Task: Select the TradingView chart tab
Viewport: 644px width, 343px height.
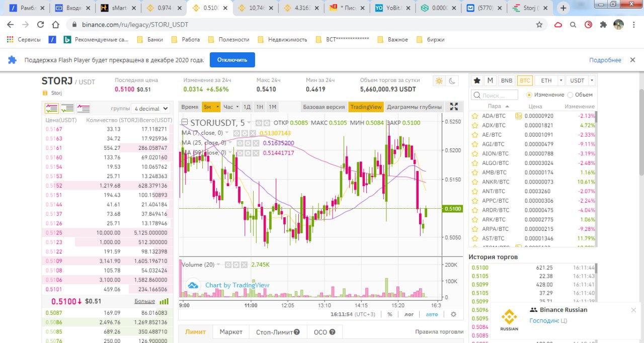Action: pos(366,107)
